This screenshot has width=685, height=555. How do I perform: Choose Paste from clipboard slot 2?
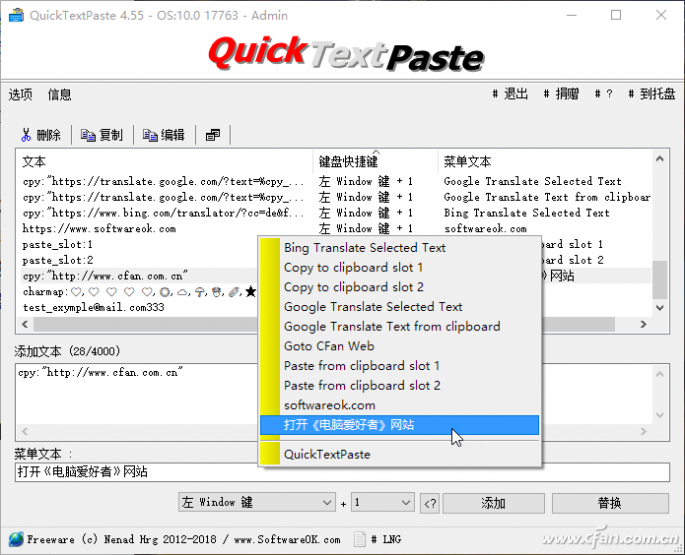click(x=400, y=385)
